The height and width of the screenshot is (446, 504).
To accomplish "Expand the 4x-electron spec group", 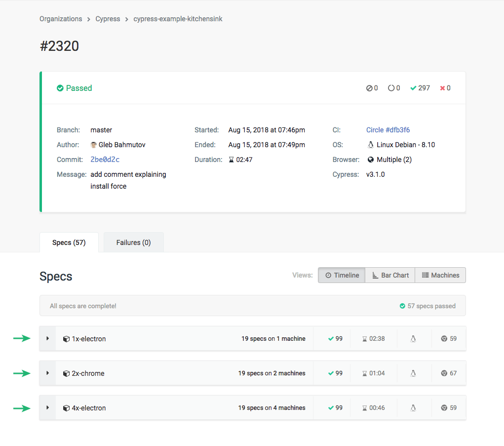I will click(47, 407).
